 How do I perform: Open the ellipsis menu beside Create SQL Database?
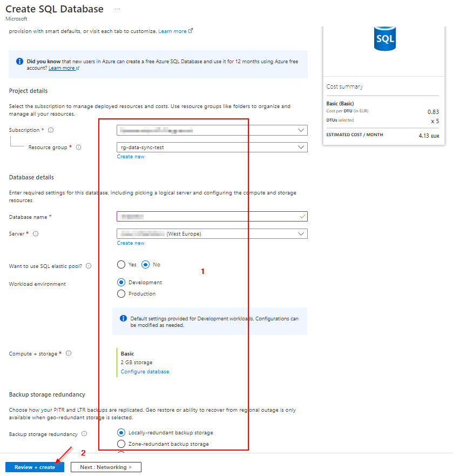click(x=117, y=9)
